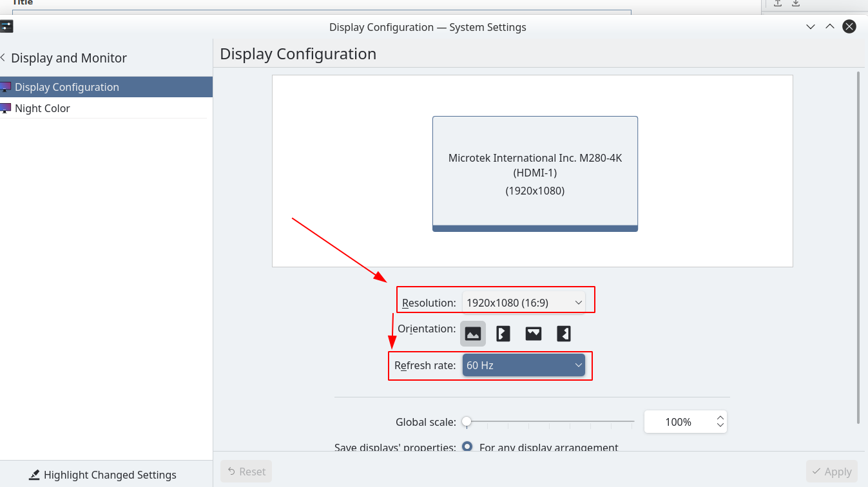Viewport: 868px width, 487px height.
Task: Expand the Refresh rate dropdown set to 60 Hz
Action: tap(523, 365)
